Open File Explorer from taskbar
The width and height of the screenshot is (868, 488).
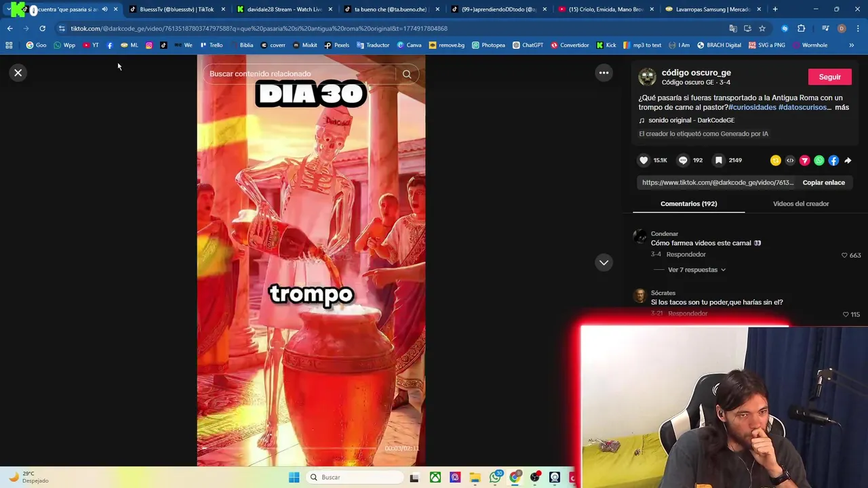pyautogui.click(x=475, y=477)
